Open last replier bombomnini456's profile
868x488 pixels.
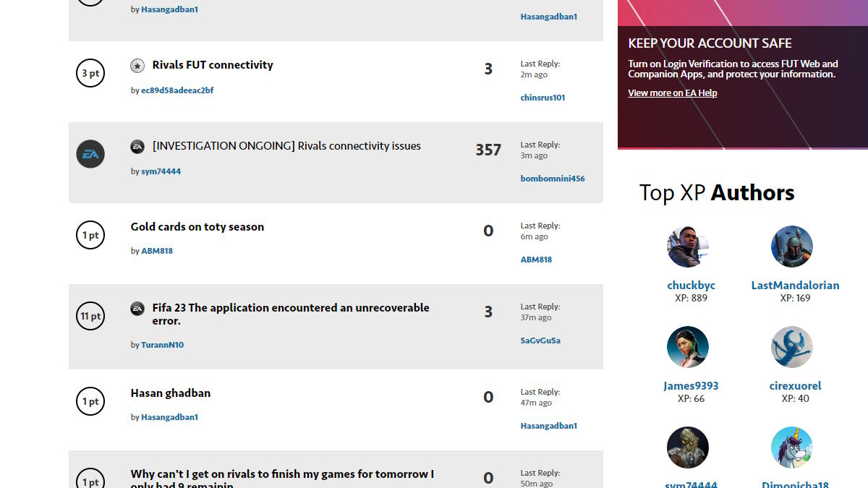tap(553, 179)
